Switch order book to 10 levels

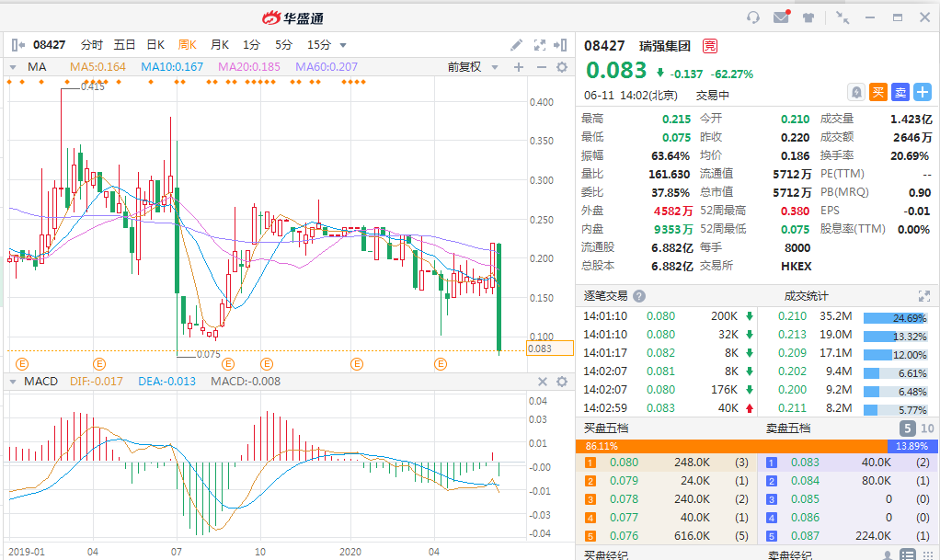(927, 429)
